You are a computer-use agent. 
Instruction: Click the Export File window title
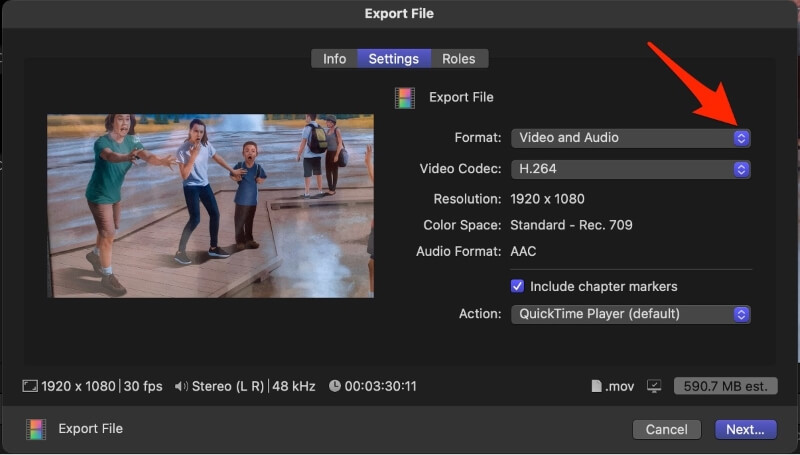tap(399, 14)
